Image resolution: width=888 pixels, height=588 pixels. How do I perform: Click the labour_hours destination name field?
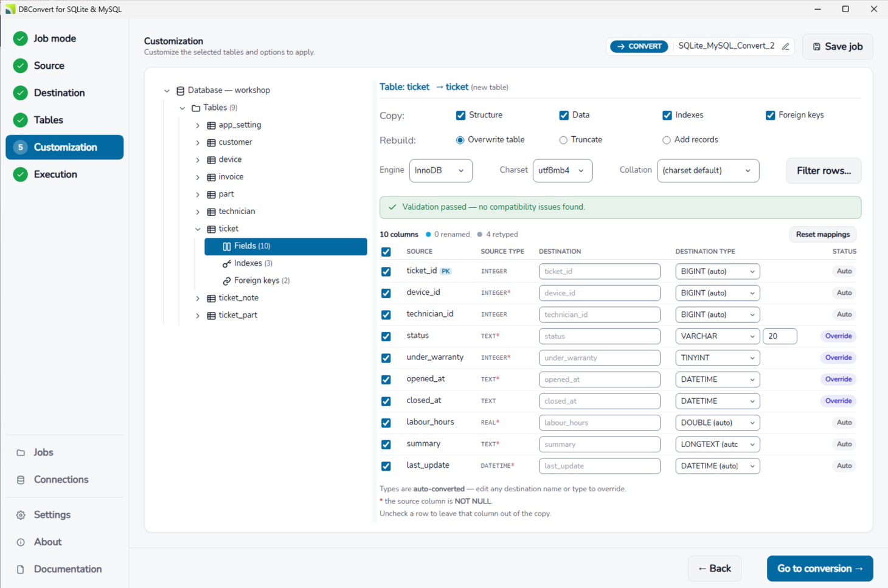(x=600, y=423)
